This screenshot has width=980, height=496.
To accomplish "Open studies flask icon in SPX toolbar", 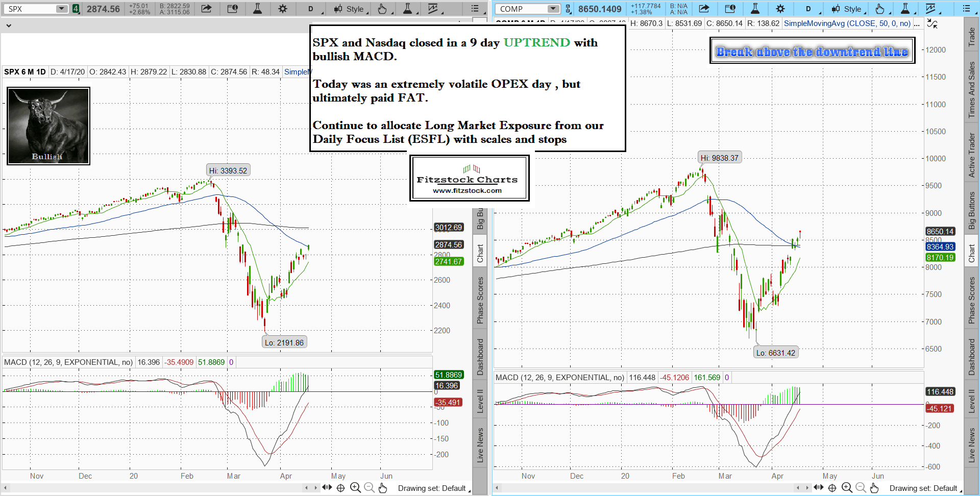I will [257, 9].
